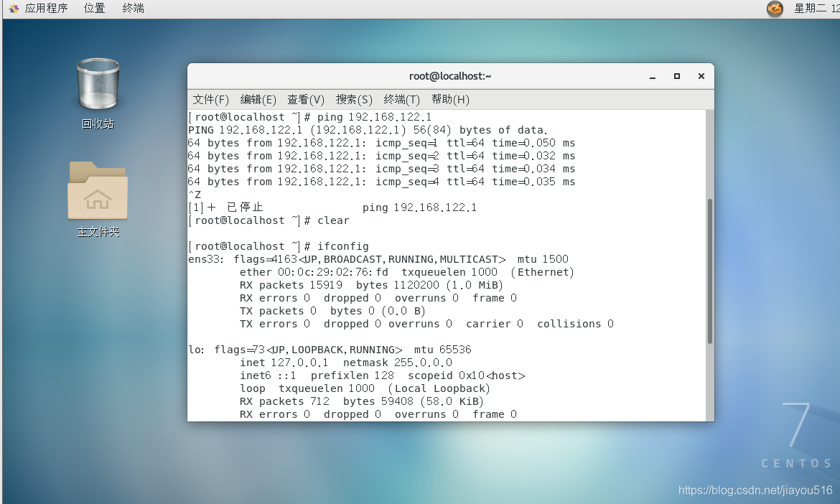The image size is (840, 504).
Task: Click the clear command text
Action: [x=333, y=220]
